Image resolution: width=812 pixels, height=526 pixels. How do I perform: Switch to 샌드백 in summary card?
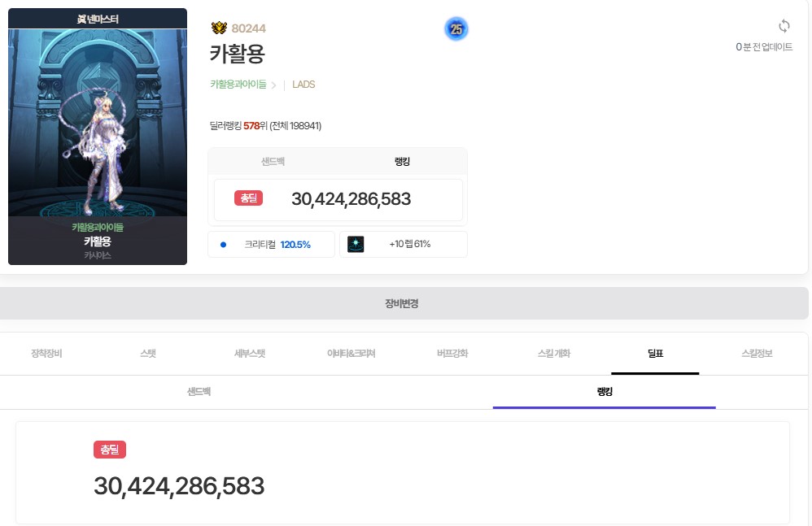coord(272,162)
